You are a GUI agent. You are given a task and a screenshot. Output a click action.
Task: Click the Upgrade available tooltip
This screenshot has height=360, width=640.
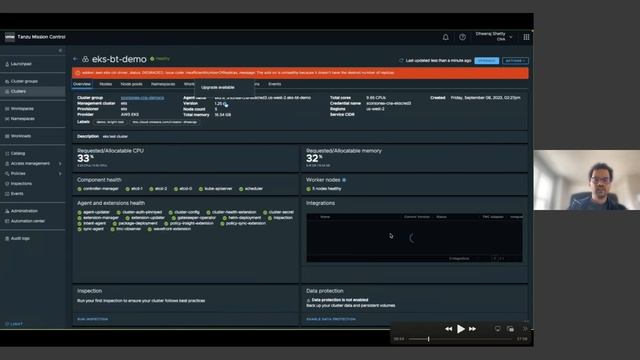(224, 88)
